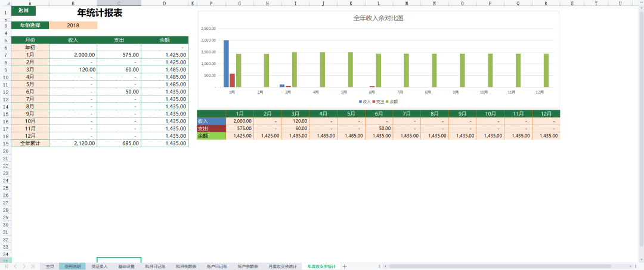Go to next sheet tab arrow
The image size is (644, 270).
(24, 266)
